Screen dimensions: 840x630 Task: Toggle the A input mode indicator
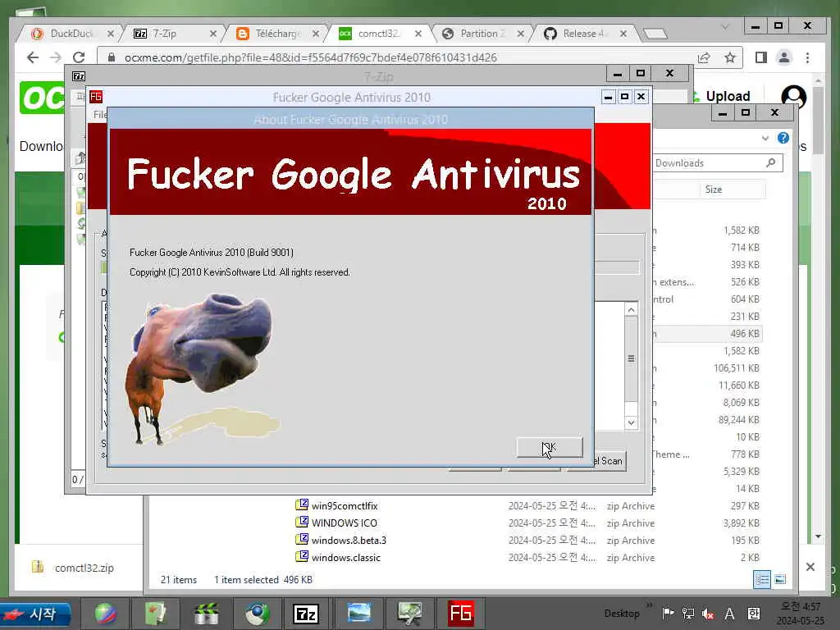click(x=729, y=614)
